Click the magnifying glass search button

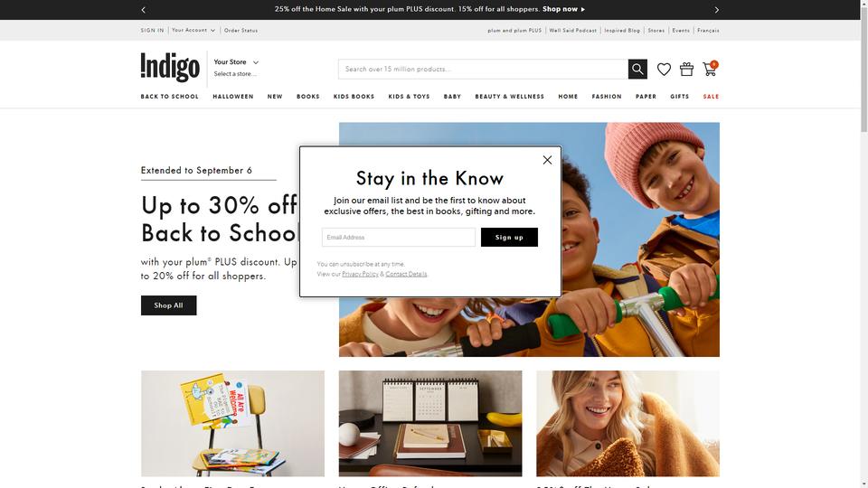click(637, 70)
